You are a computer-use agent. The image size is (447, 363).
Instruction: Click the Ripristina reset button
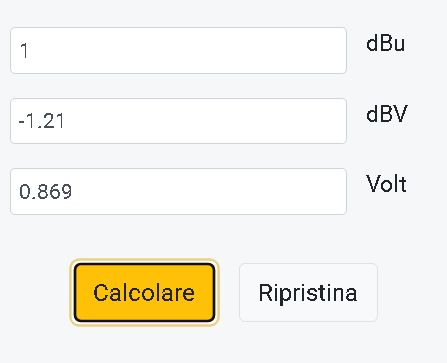[x=308, y=292]
